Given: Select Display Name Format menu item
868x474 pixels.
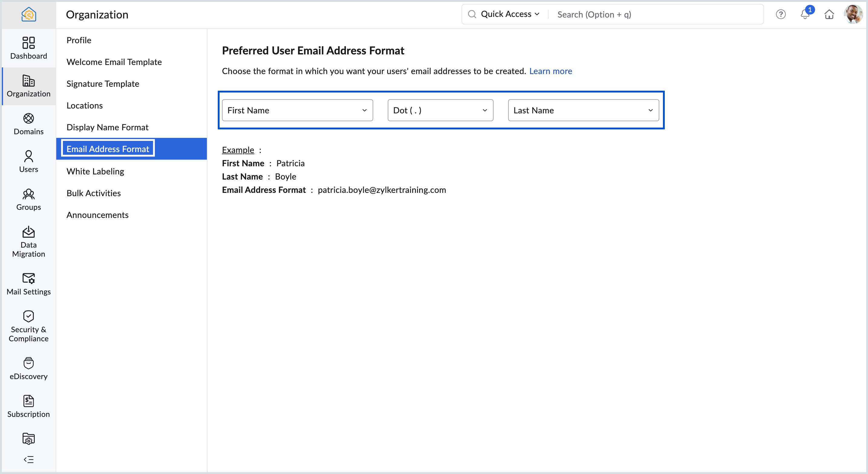Looking at the screenshot, I should tap(107, 127).
